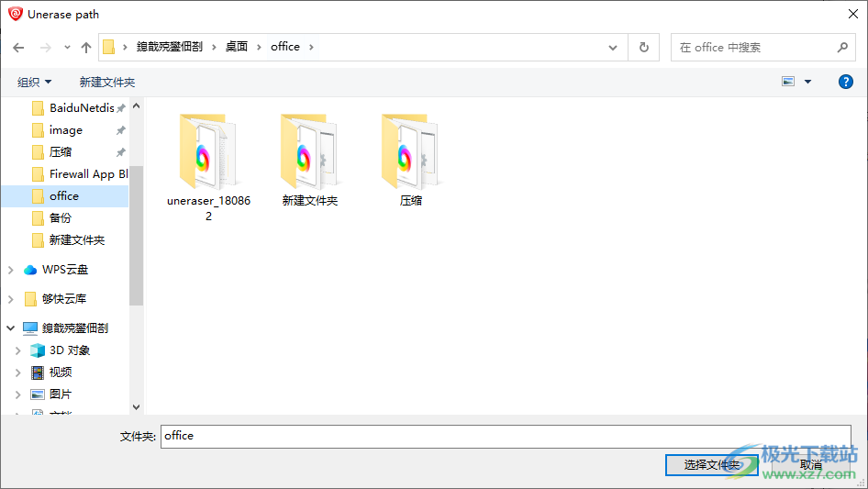Select 视频 in sidebar
This screenshot has height=489, width=868.
pyautogui.click(x=60, y=372)
